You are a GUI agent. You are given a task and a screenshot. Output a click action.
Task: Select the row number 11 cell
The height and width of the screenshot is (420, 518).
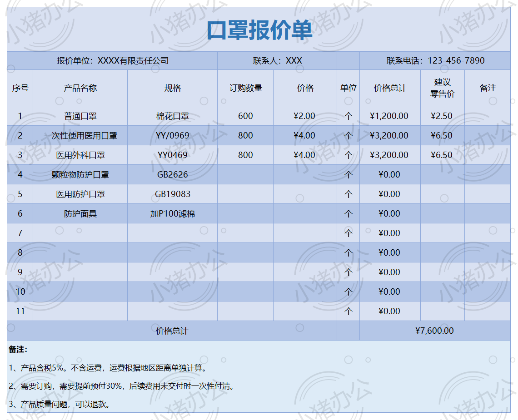tap(20, 311)
